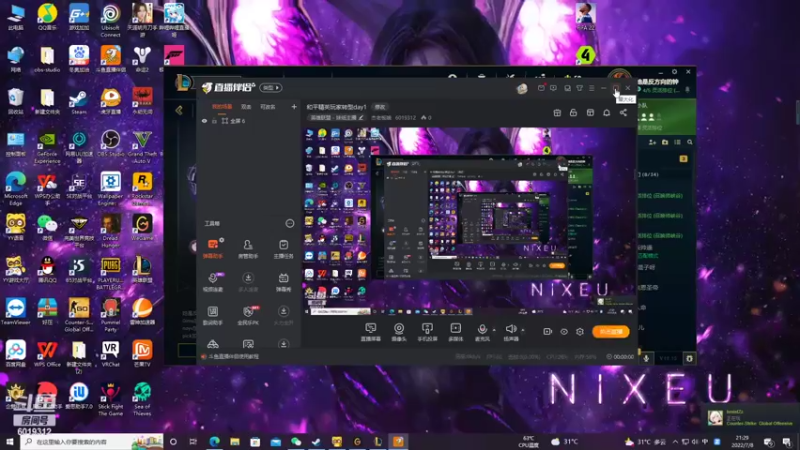Show hidden system tray icons chevron
800x450 pixels.
coord(675,442)
